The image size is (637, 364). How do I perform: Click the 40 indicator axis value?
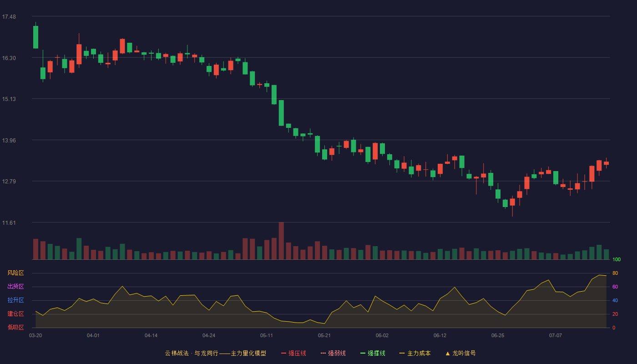(615, 300)
